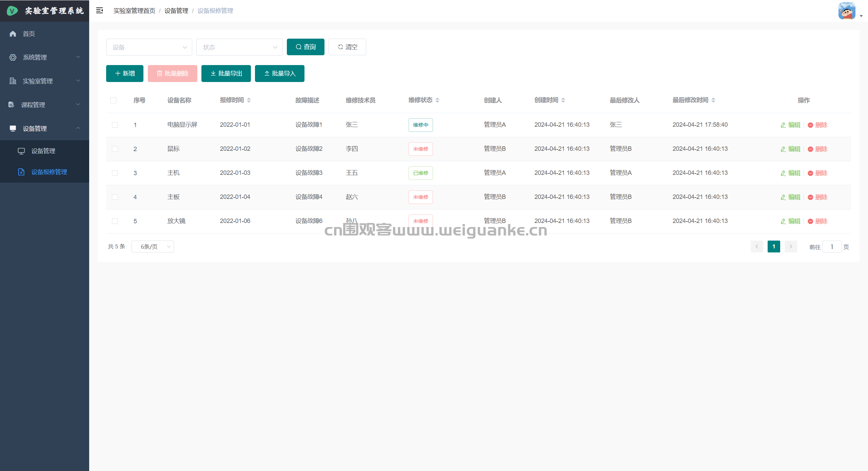
Task: Click the sort arrows beside 报修时间
Action: [249, 100]
